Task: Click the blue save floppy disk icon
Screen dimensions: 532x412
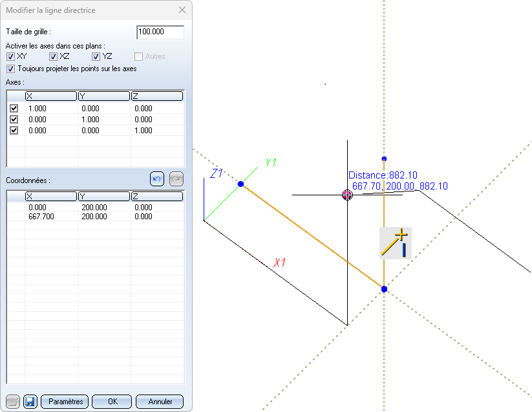Action: click(x=30, y=402)
